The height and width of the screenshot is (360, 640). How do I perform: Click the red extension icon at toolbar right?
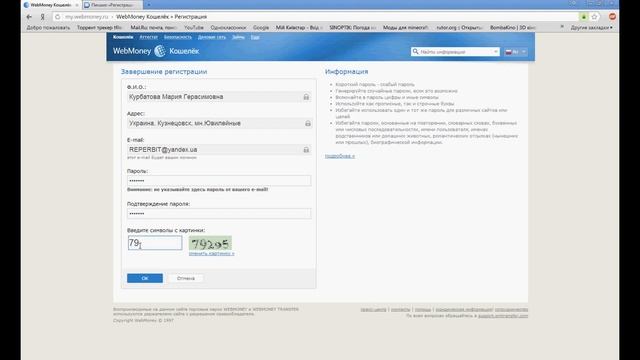(612, 17)
